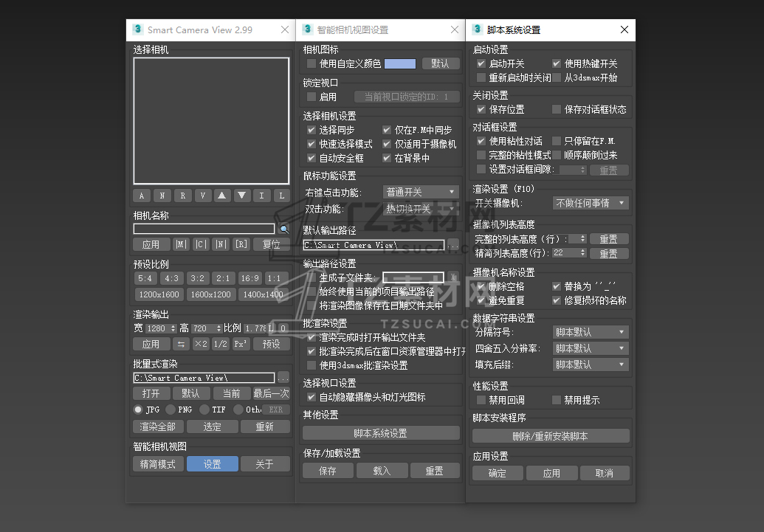Click 取消 in 应用设置
764x532 pixels.
tap(604, 472)
